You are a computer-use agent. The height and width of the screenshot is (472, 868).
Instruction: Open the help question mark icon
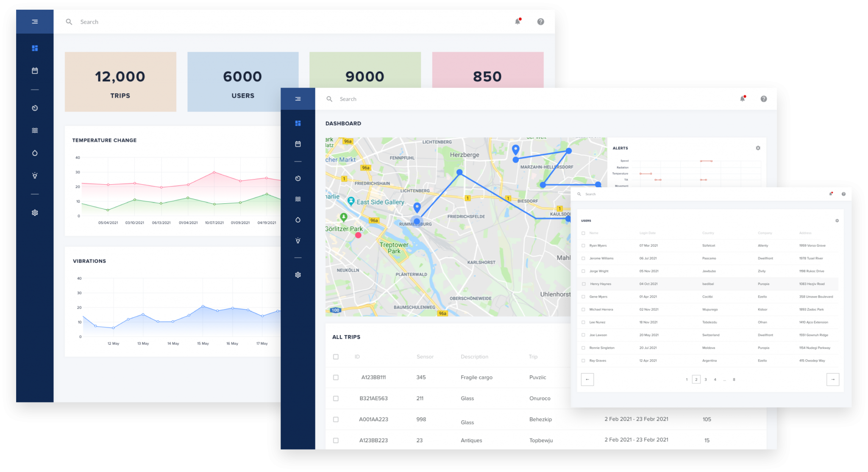tap(764, 98)
